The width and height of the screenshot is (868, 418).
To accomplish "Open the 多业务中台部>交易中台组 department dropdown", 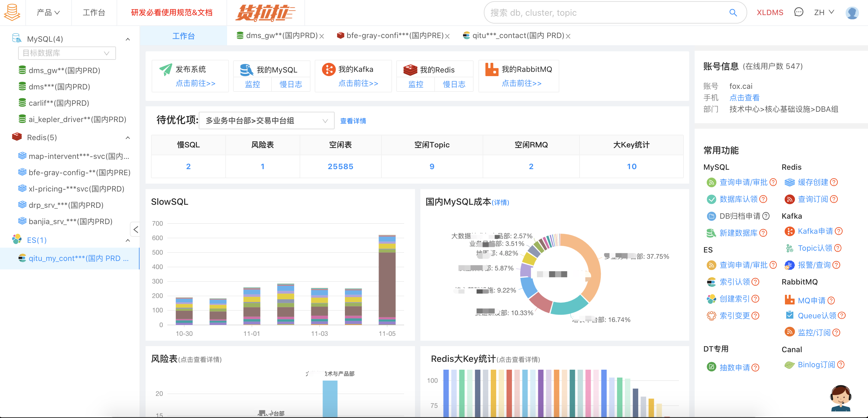I will click(x=267, y=121).
